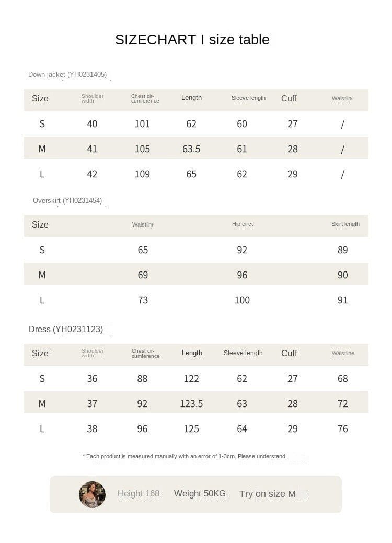Image resolution: width=392 pixels, height=543 pixels.
Task: Click the Weight 50KG text
Action: [x=200, y=493]
